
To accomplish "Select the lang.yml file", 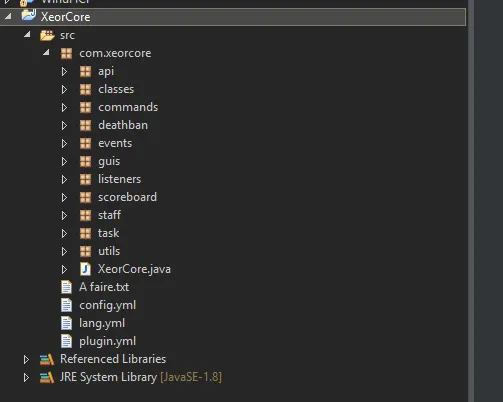I will [102, 323].
